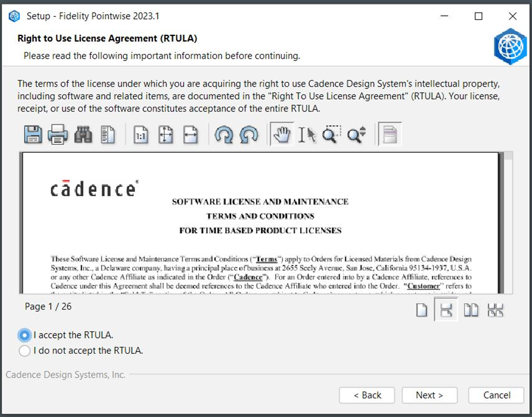Click the show document outline pages icon
The image size is (532, 417).
point(108,135)
